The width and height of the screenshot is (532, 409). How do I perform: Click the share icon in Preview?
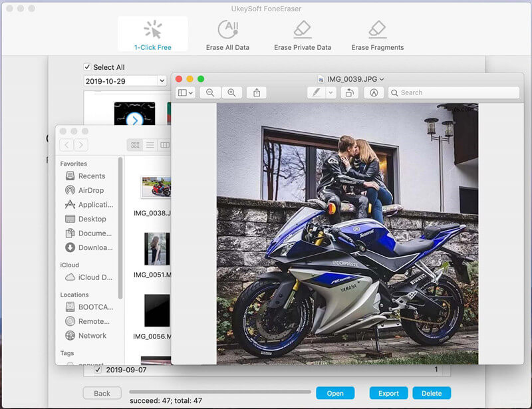coord(257,93)
